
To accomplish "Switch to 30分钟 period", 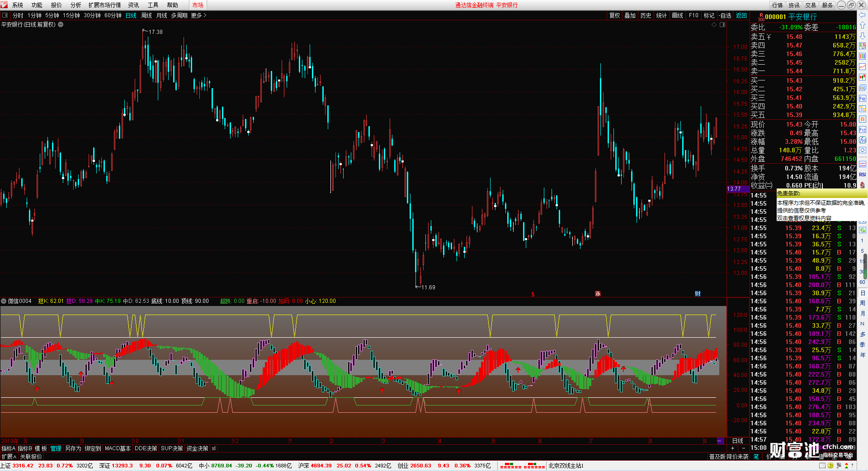I will (x=92, y=15).
